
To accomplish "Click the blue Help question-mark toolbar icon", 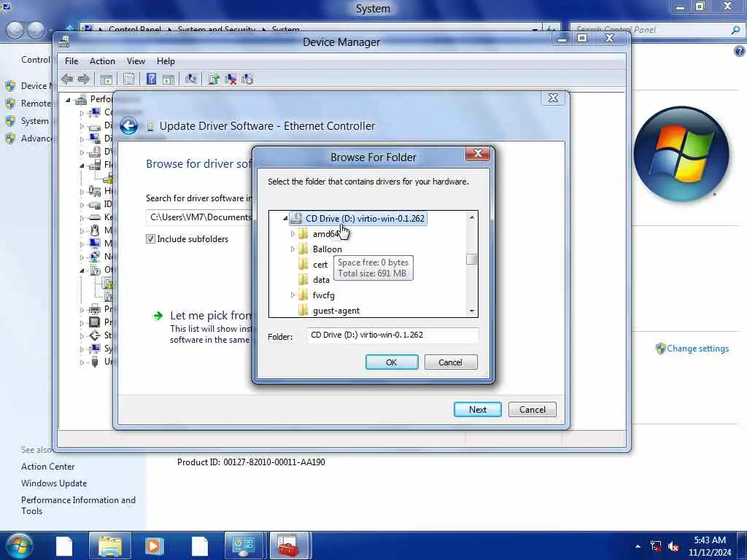I will pyautogui.click(x=151, y=79).
